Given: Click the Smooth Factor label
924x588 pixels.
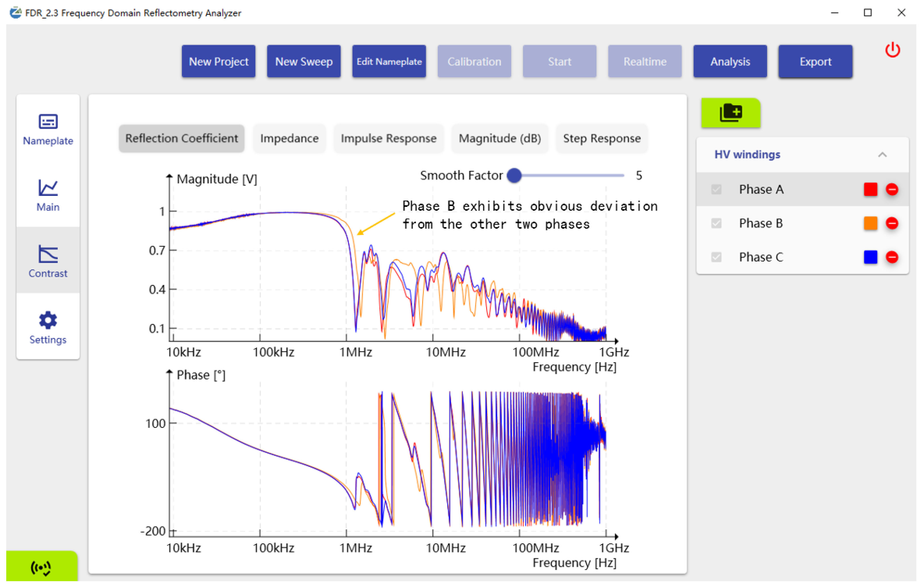Looking at the screenshot, I should pos(461,175).
